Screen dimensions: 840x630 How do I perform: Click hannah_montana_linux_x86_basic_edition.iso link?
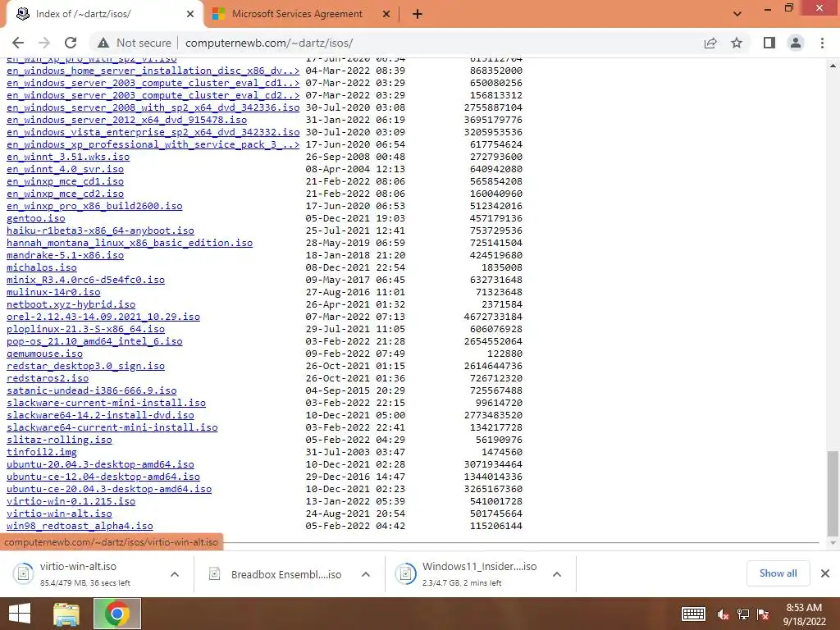tap(130, 243)
